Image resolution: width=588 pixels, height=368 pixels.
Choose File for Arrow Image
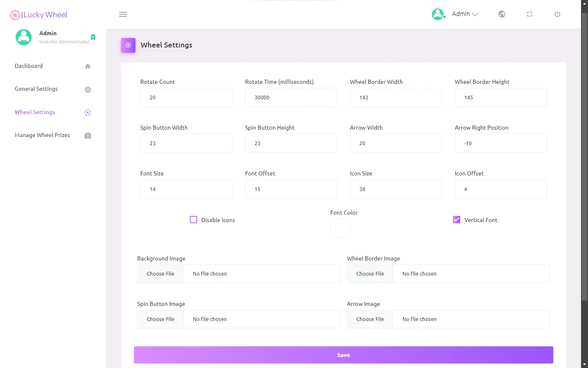tap(370, 319)
